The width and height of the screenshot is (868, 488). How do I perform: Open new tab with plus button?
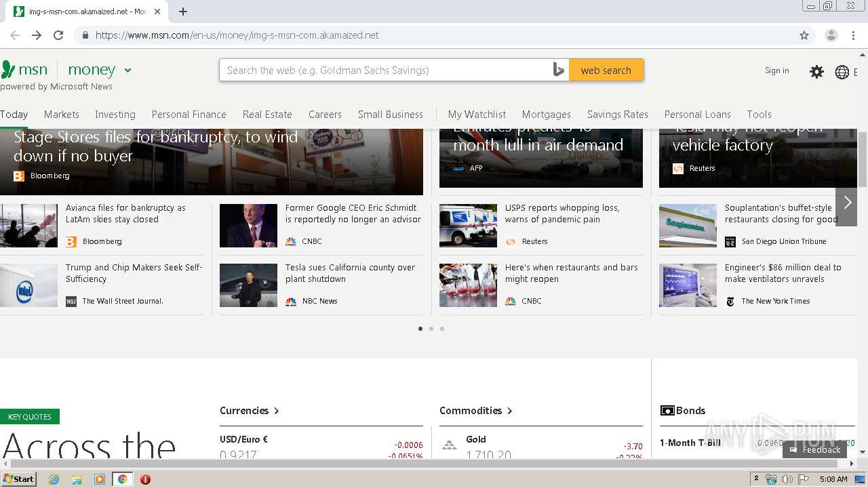click(183, 12)
